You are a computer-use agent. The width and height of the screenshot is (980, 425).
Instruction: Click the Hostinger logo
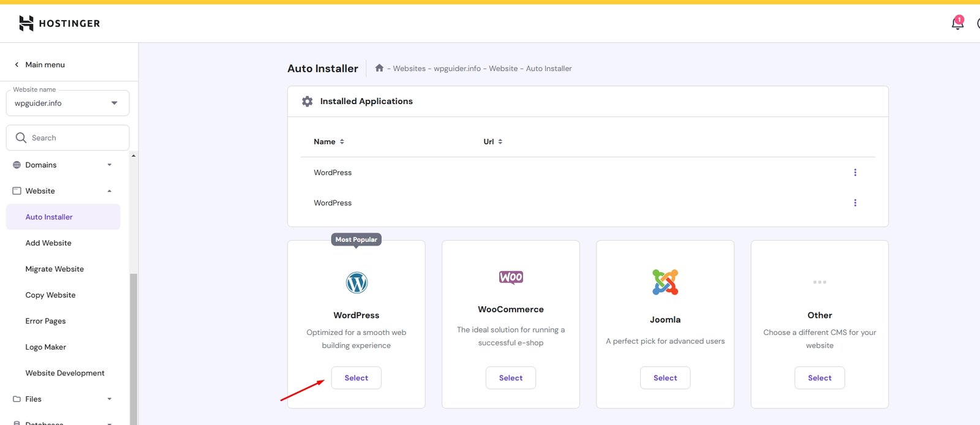59,23
